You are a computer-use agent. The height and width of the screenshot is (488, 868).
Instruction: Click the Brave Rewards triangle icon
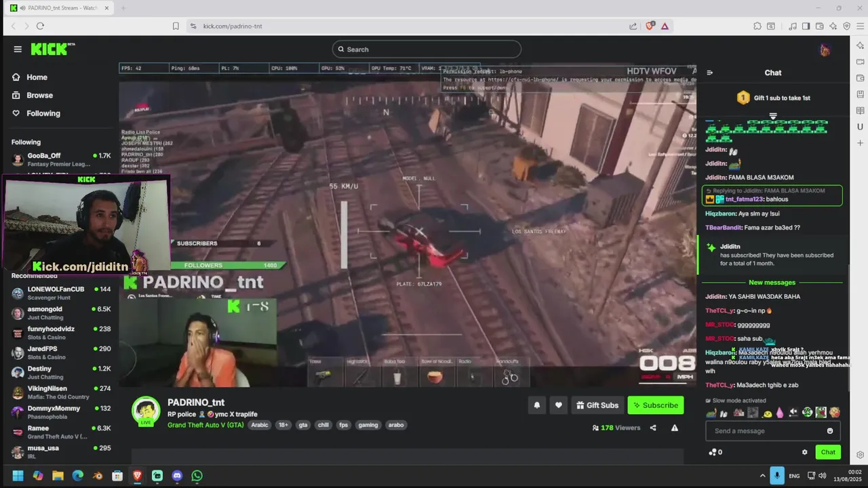(x=665, y=26)
